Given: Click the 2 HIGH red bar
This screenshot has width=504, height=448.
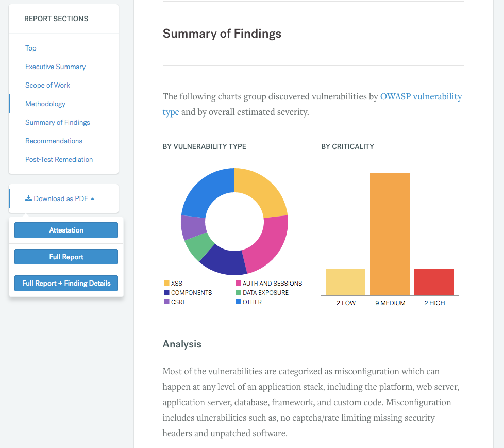Looking at the screenshot, I should pos(434,282).
